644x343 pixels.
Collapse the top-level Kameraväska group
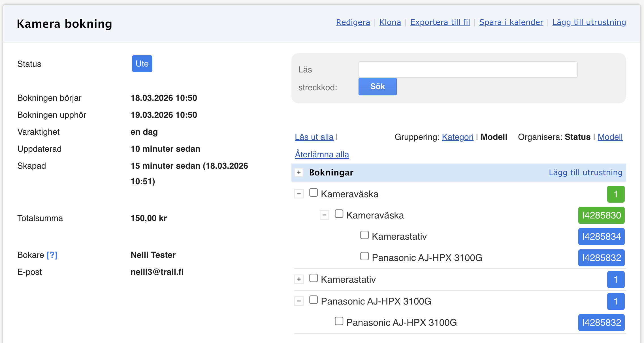pos(299,194)
